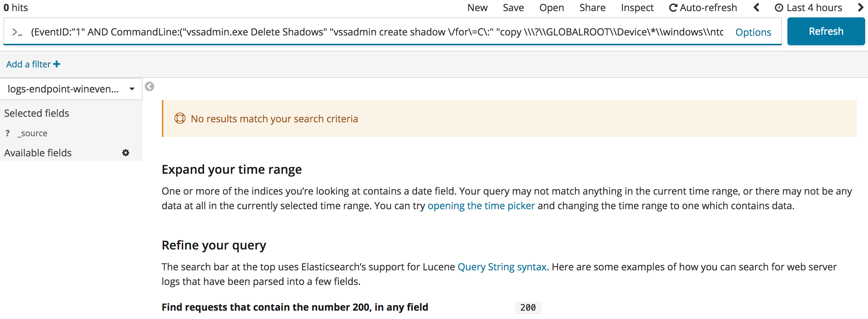Click the Auto-refresh circular arrow icon

tap(673, 7)
